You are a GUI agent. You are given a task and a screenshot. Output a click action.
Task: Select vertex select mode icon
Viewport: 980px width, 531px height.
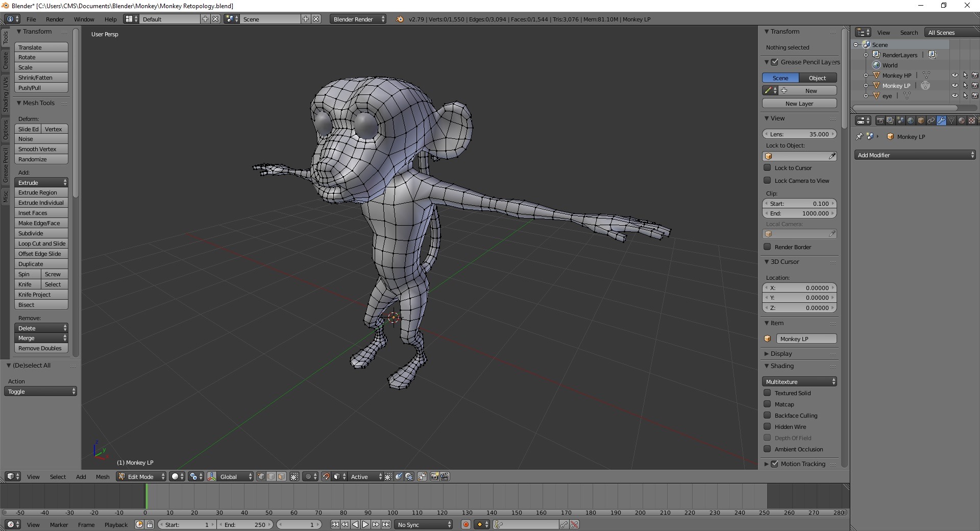click(x=261, y=476)
